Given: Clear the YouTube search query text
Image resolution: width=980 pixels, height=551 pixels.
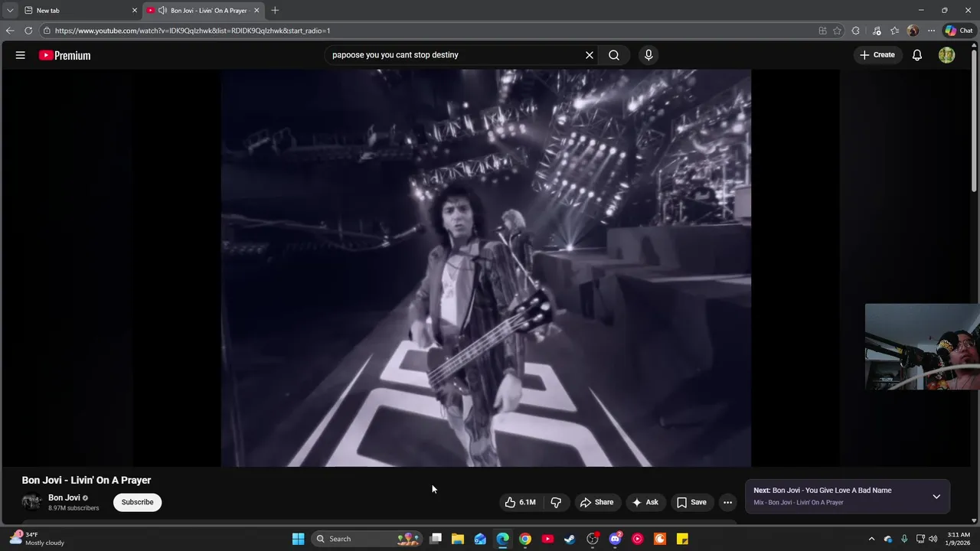Looking at the screenshot, I should click(590, 55).
